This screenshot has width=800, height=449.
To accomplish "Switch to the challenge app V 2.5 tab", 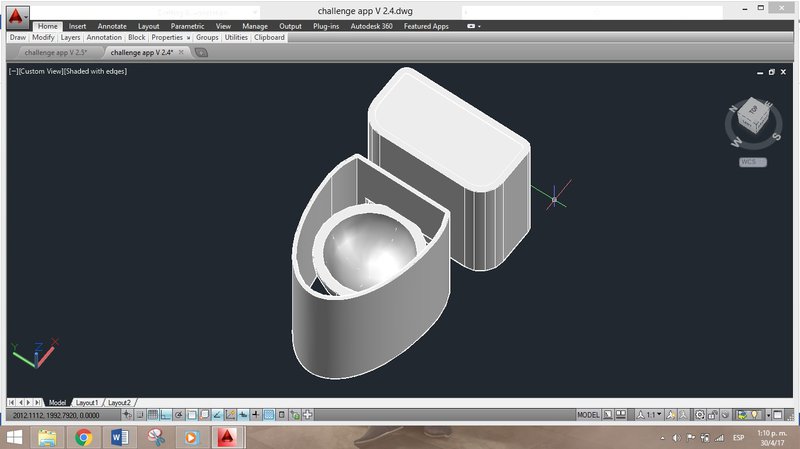I will click(x=56, y=52).
